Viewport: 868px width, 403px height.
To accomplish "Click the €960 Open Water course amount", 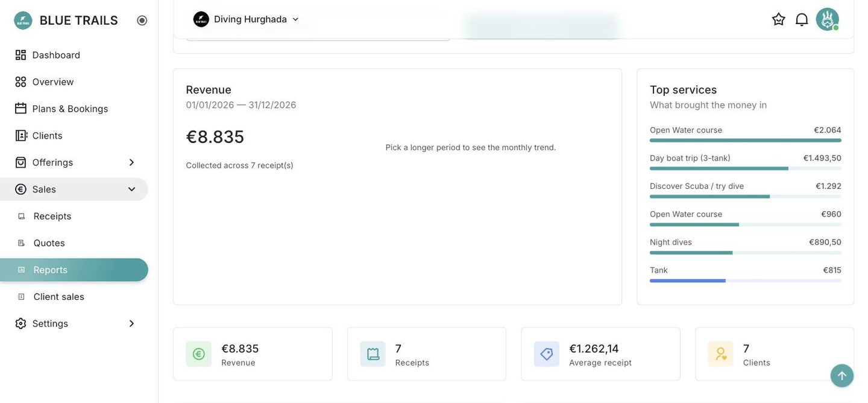I will 831,214.
